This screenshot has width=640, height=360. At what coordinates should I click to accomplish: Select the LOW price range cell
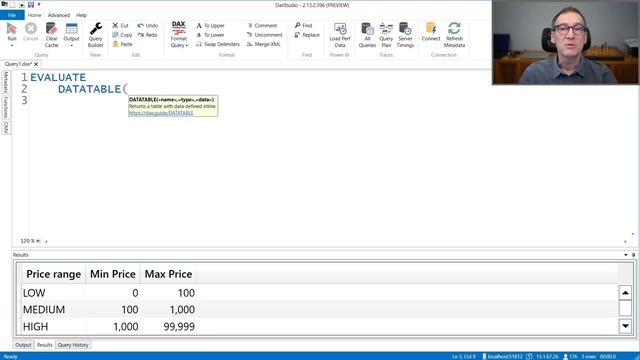point(53,293)
